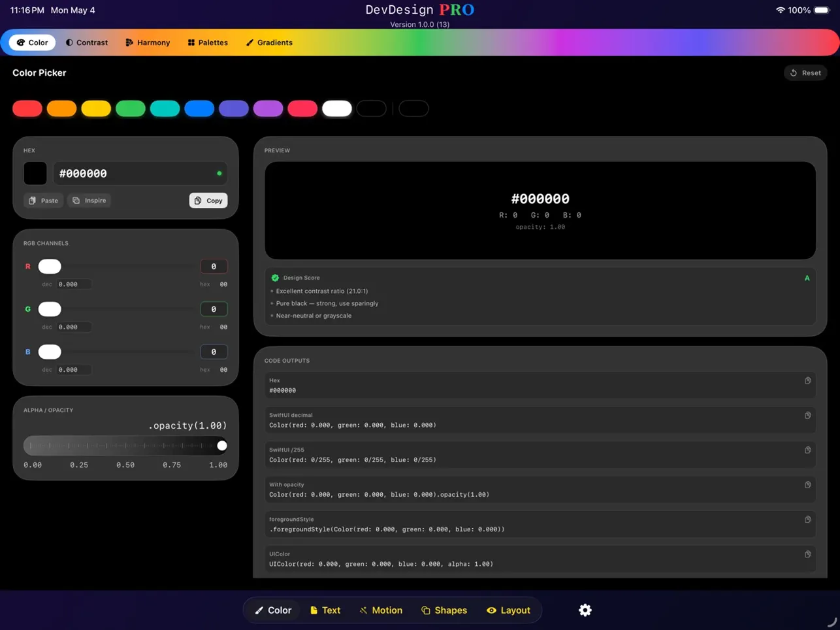Open the Harmony tab

pyautogui.click(x=148, y=42)
